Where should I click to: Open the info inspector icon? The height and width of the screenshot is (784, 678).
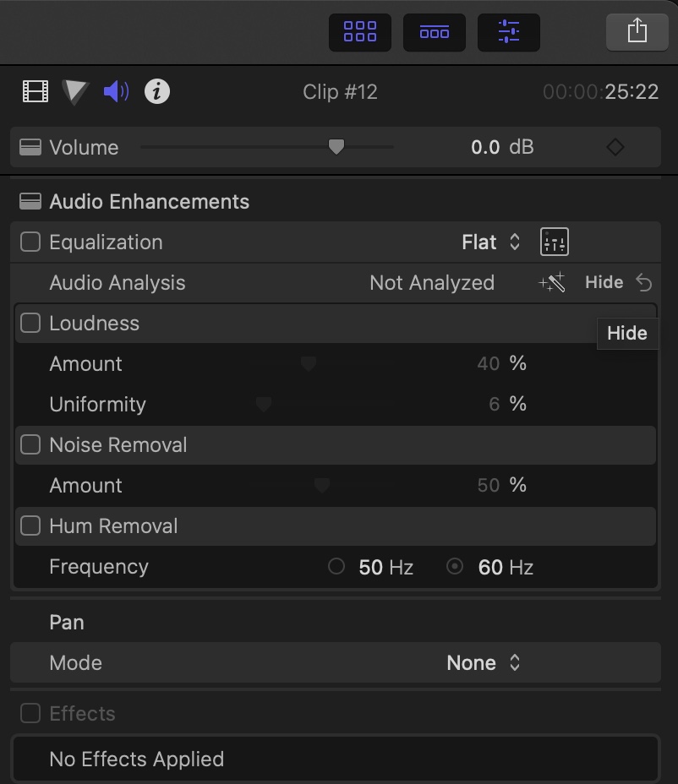(157, 91)
